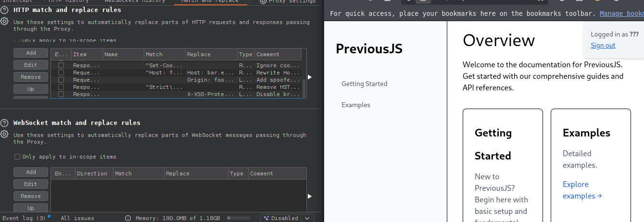The height and width of the screenshot is (222, 644).
Task: Click Remove button for WebSocket rules
Action: [31, 196]
